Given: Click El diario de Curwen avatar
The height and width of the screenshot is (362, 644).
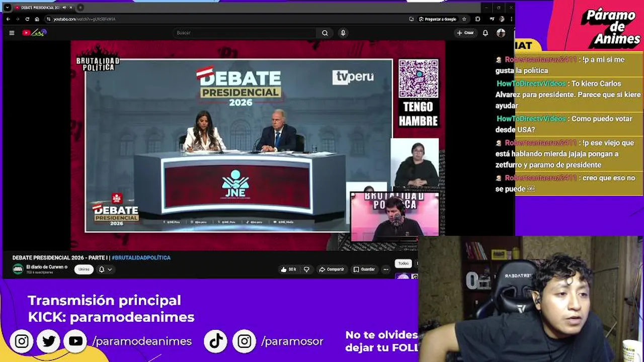Looking at the screenshot, I should [18, 269].
